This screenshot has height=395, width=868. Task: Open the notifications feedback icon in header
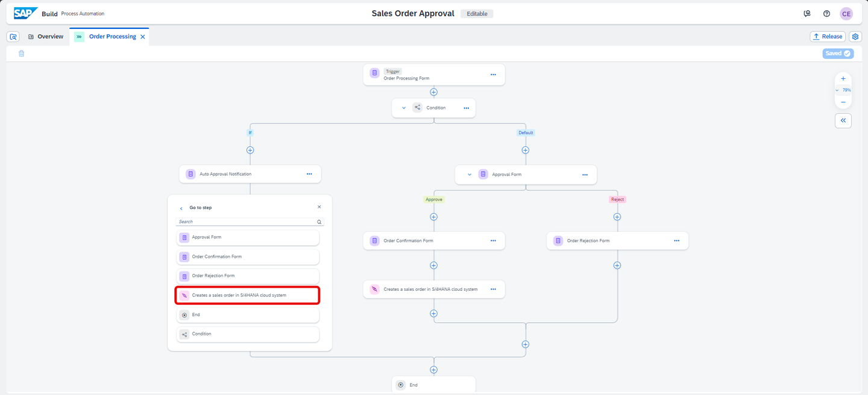click(x=807, y=13)
